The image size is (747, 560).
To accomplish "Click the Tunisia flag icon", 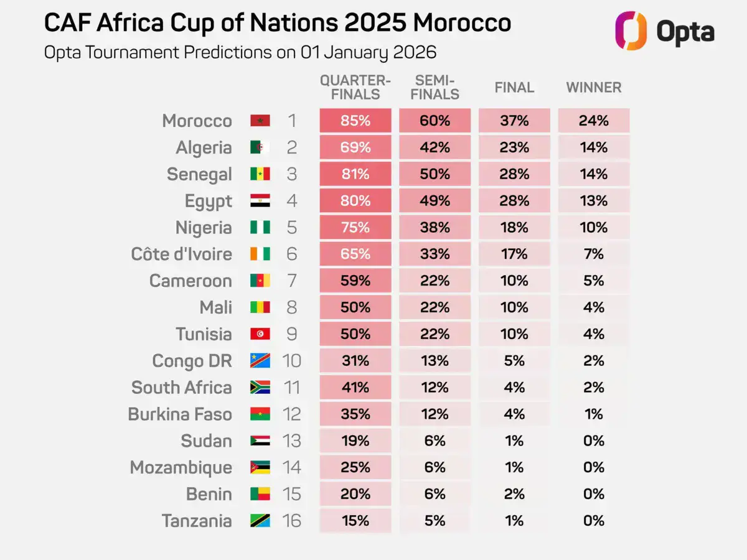I will [260, 334].
